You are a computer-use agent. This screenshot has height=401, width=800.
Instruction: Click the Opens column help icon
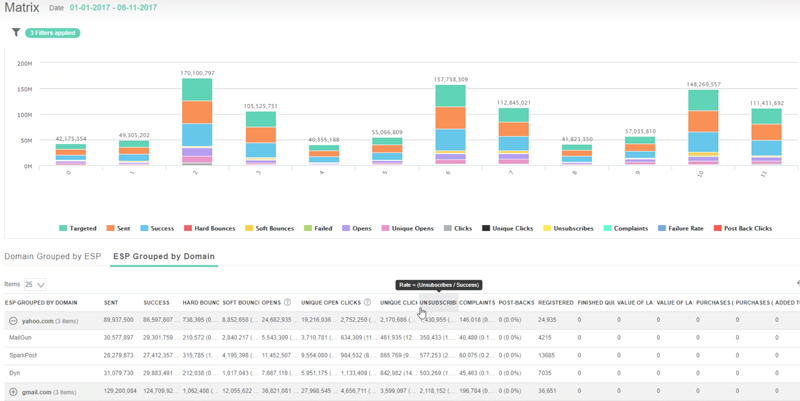pos(287,302)
